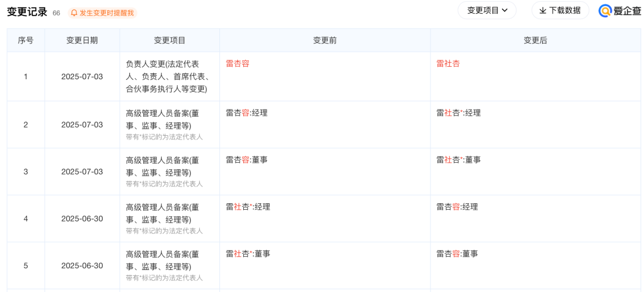The height and width of the screenshot is (292, 644).
Task: Click the 变更记录 section title
Action: (27, 12)
